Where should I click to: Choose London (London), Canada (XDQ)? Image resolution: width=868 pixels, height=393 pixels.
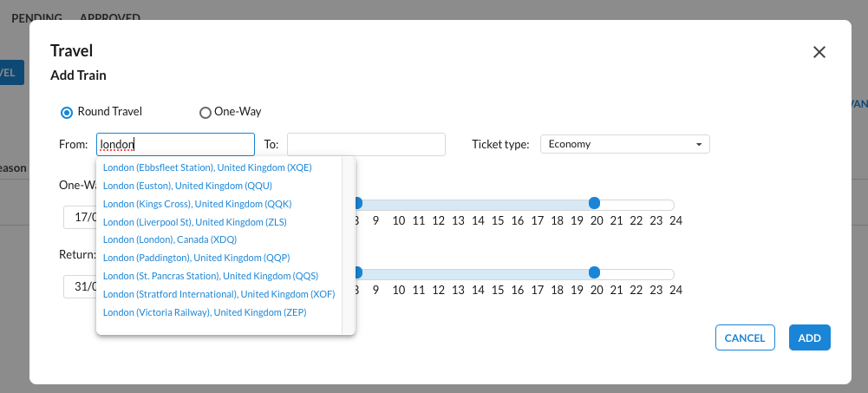[170, 239]
